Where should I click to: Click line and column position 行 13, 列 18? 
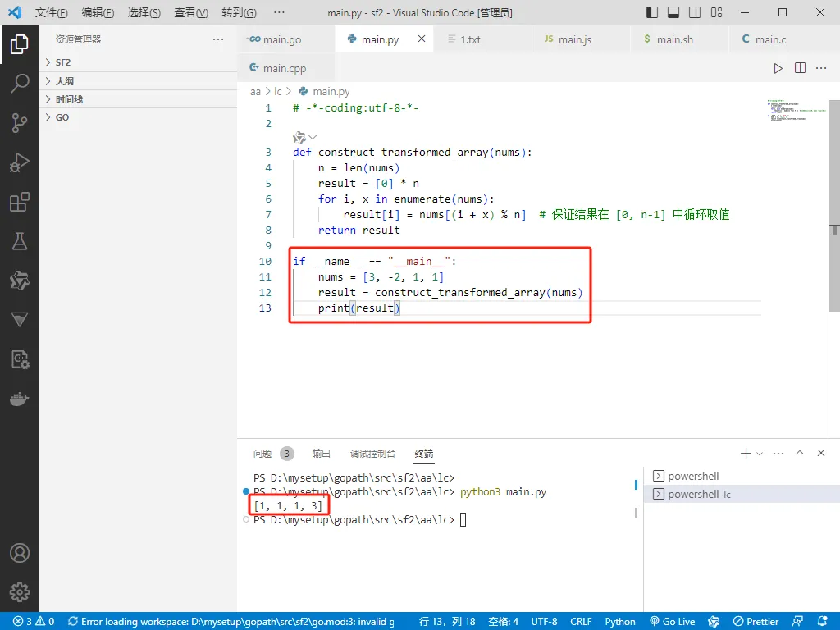[447, 622]
